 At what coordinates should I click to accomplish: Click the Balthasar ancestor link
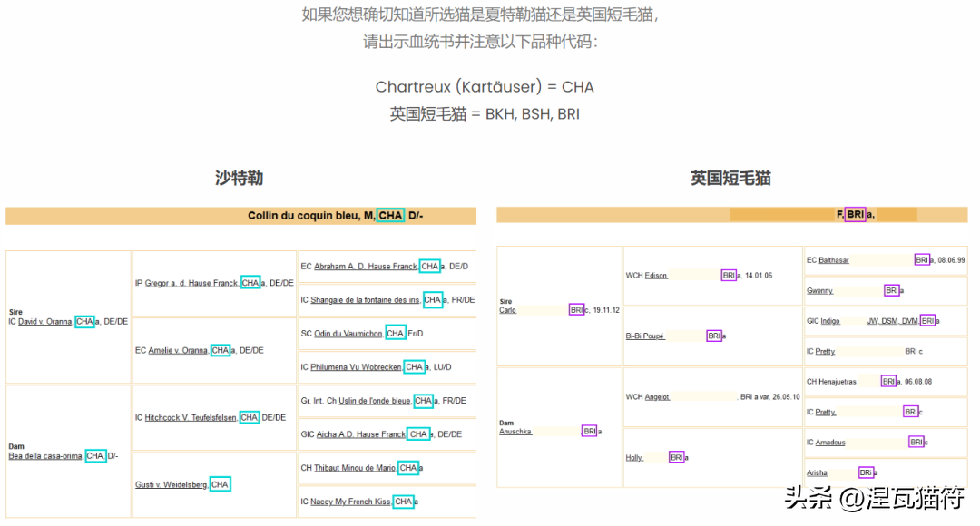pyautogui.click(x=834, y=260)
